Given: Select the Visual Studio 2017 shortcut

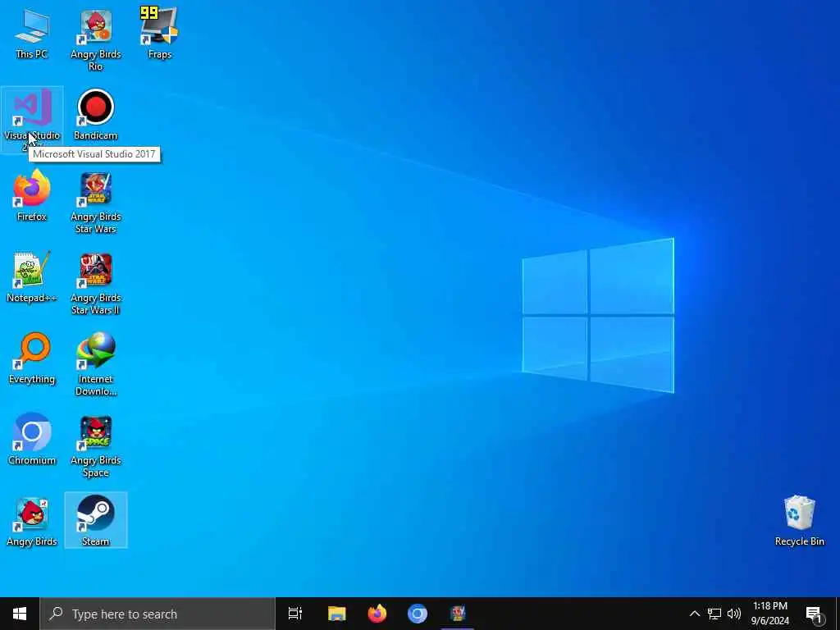Looking at the screenshot, I should click(32, 119).
